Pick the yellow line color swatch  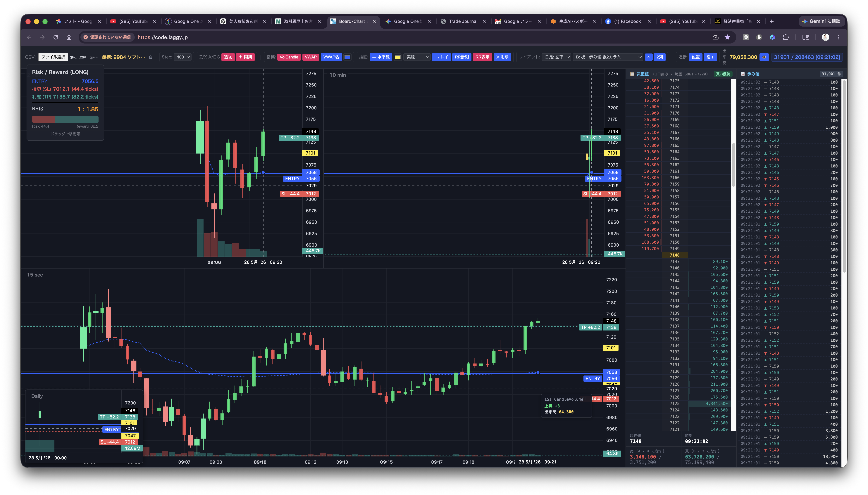click(398, 57)
